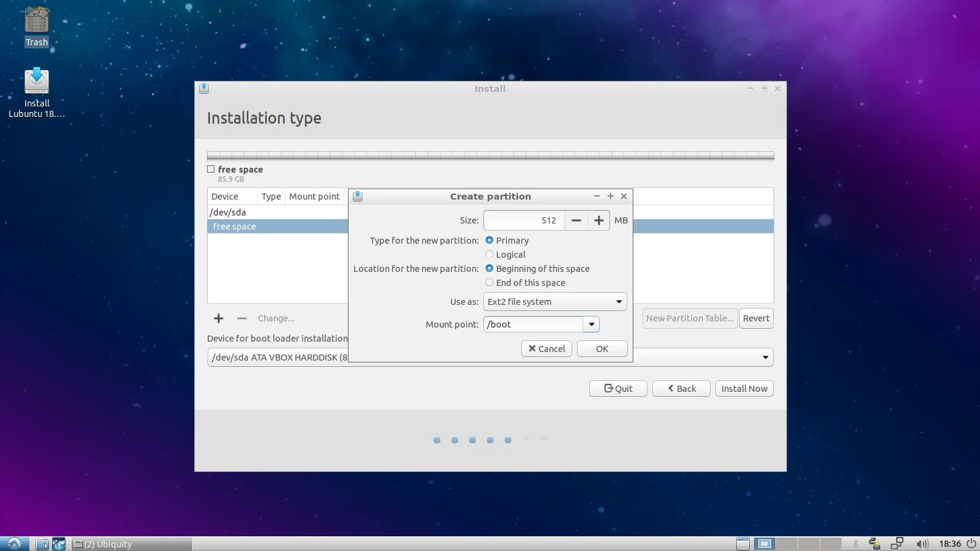Click the power icon in taskbar

click(x=971, y=544)
